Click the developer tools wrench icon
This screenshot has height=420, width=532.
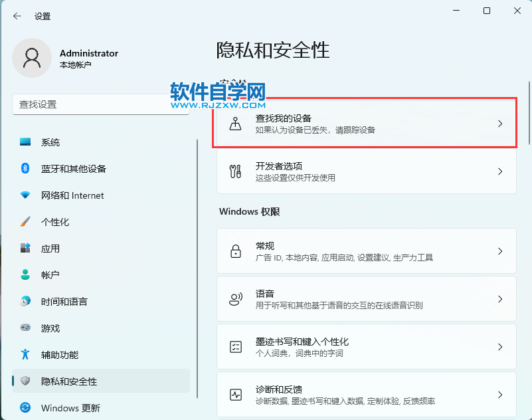(236, 171)
